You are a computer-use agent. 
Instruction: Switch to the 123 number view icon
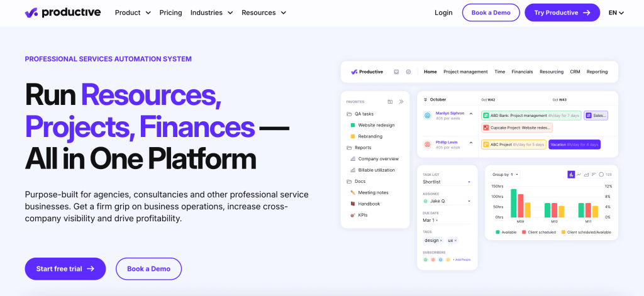coord(609,175)
